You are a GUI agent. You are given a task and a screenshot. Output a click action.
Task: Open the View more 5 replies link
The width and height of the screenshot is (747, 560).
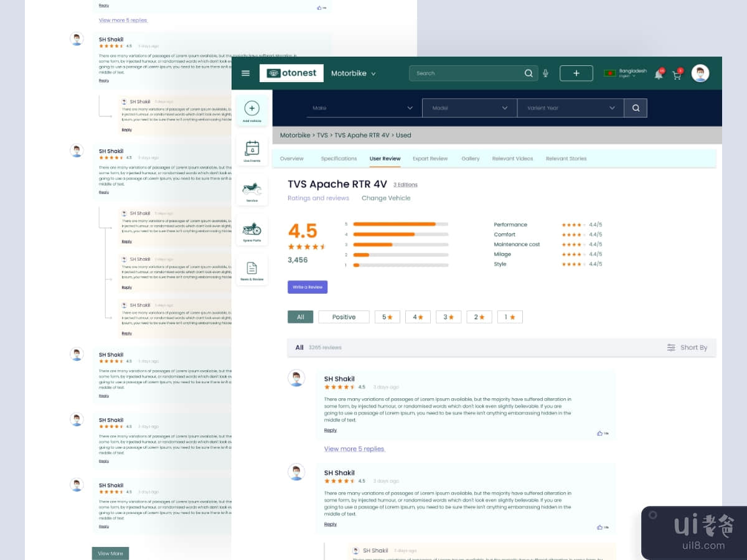354,449
